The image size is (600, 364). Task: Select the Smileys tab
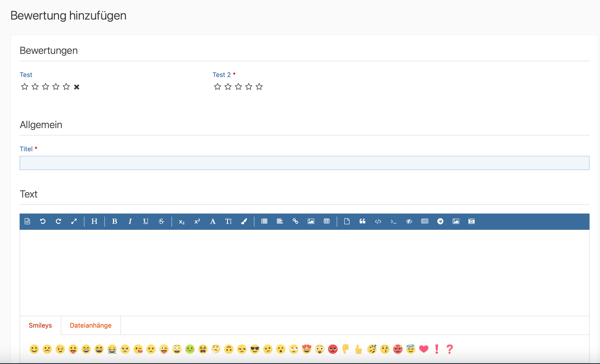pos(40,325)
